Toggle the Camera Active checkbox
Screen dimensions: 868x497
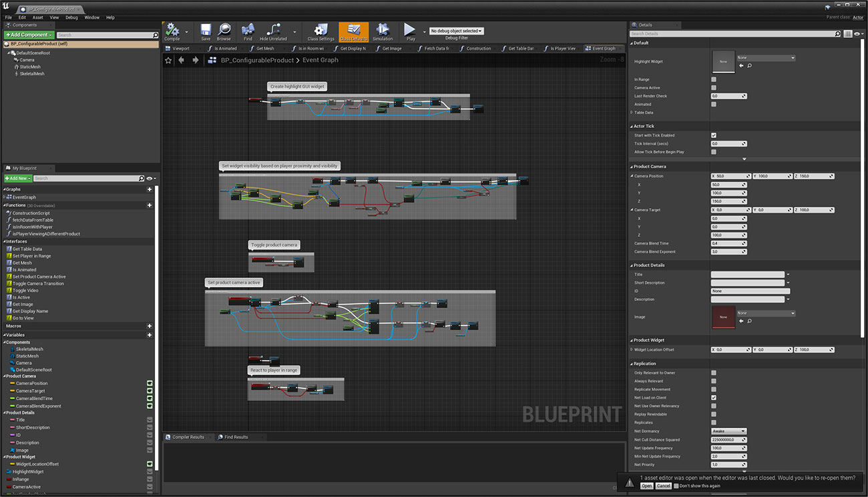tap(714, 87)
